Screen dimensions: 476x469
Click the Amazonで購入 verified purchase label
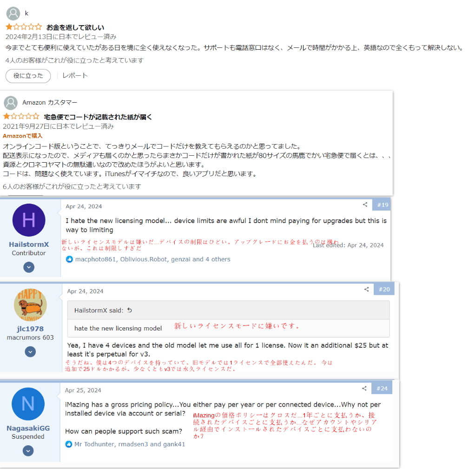22,136
